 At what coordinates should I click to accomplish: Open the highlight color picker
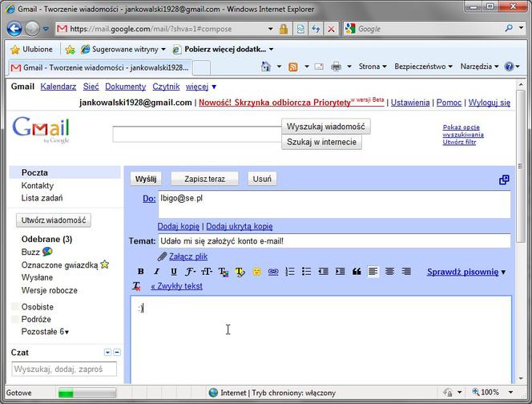240,272
